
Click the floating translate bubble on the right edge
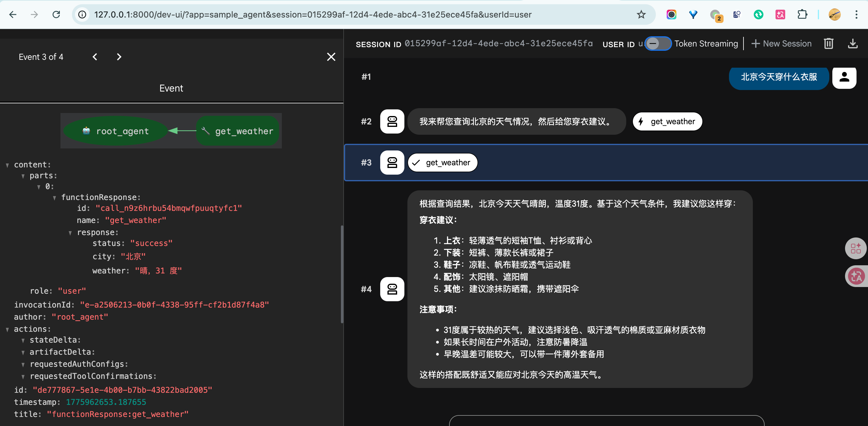(x=856, y=276)
